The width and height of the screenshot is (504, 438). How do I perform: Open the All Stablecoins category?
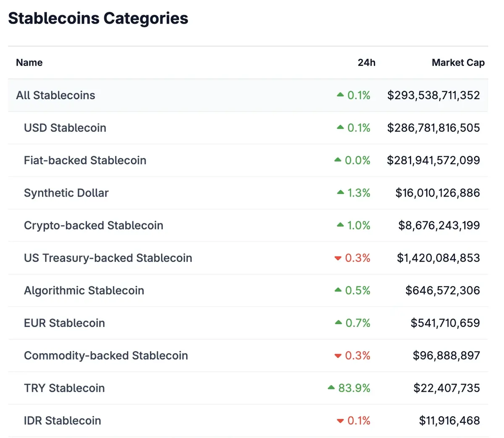pyautogui.click(x=55, y=95)
